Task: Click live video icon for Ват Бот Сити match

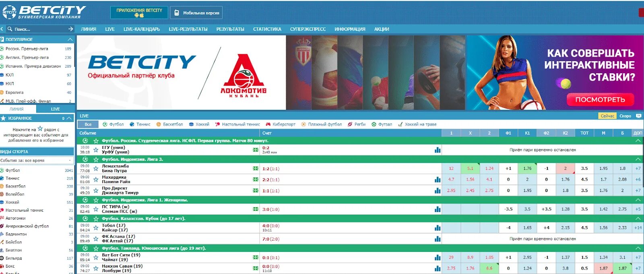Action: (x=256, y=257)
